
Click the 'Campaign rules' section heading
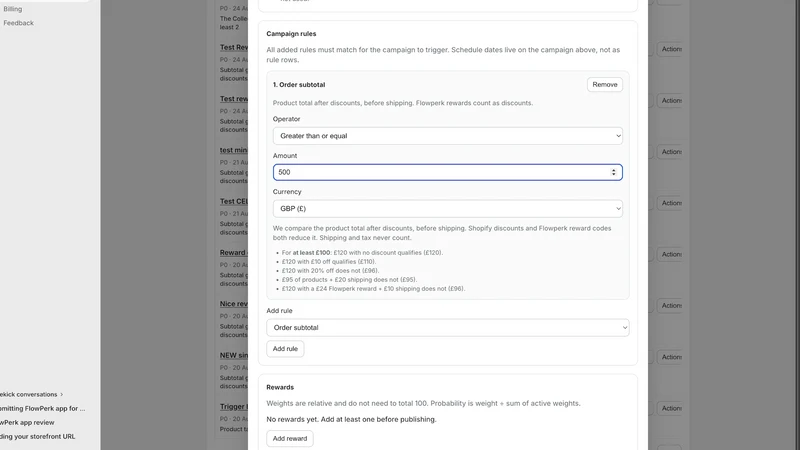[x=291, y=34]
